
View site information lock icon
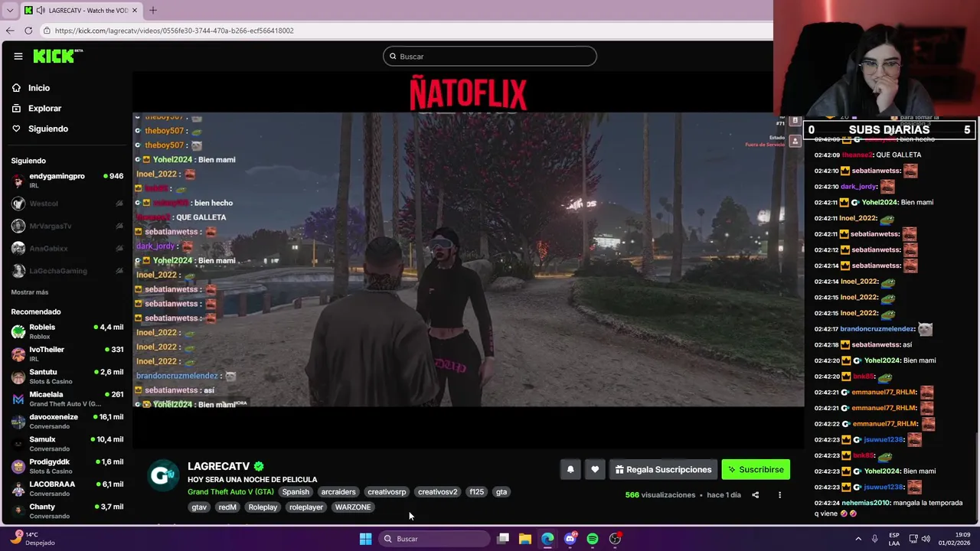pyautogui.click(x=47, y=31)
